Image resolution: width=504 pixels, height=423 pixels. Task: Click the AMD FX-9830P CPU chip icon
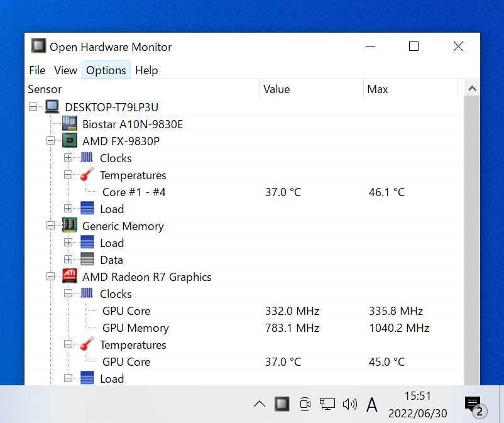(69, 140)
